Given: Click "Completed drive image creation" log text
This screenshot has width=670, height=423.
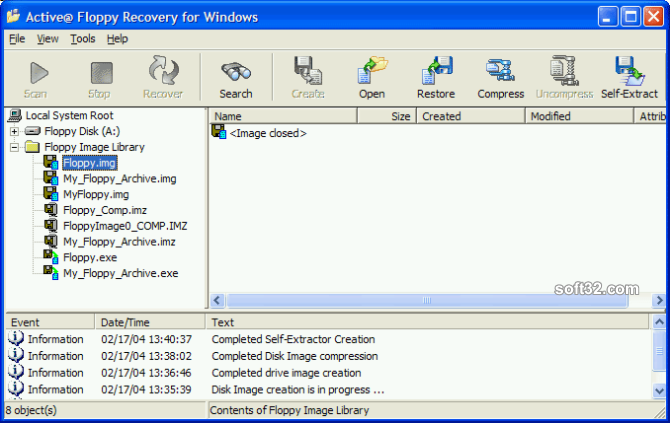Looking at the screenshot, I should click(286, 373).
